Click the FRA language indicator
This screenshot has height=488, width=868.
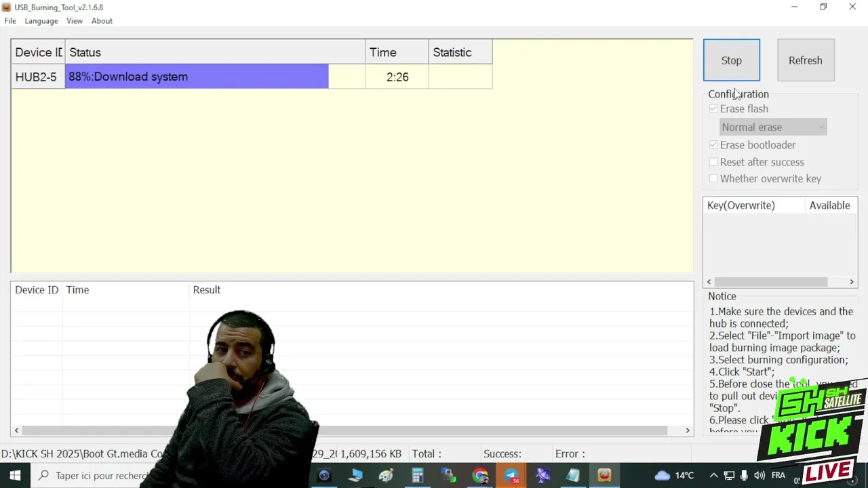coord(778,475)
